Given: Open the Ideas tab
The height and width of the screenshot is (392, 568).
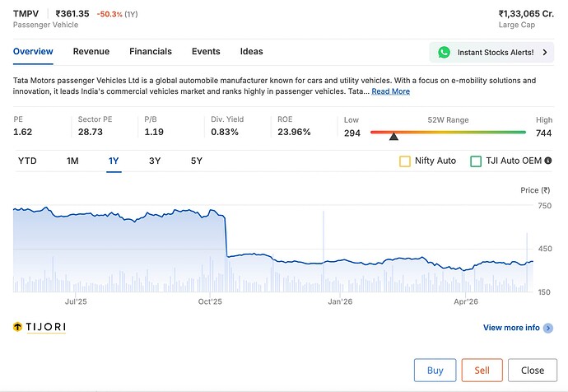Looking at the screenshot, I should click(251, 51).
